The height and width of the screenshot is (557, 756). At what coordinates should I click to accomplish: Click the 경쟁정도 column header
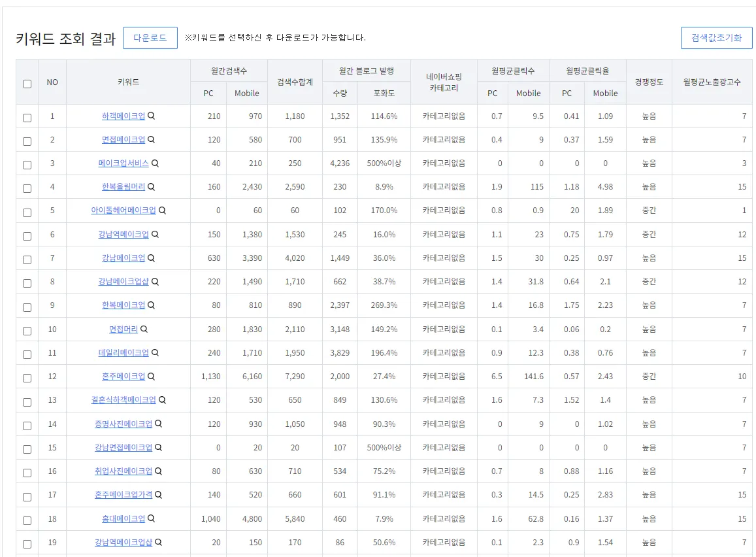pos(648,82)
